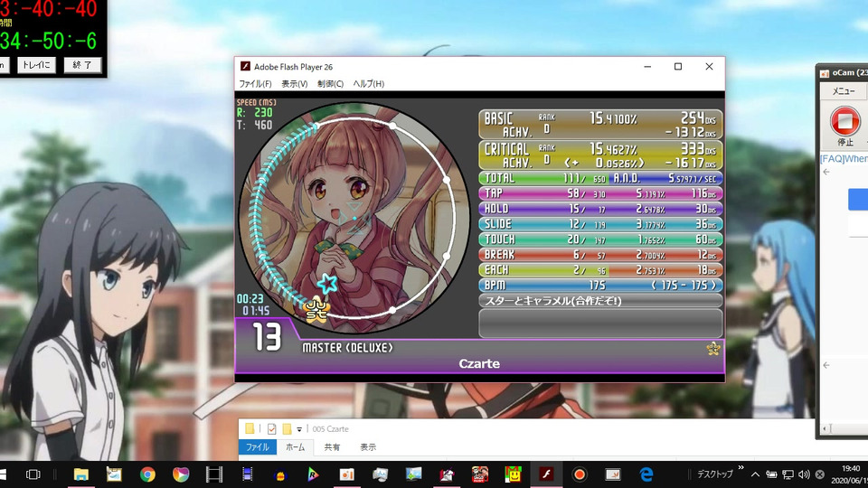The image size is (868, 488).
Task: Click the CRITICAL ACHV. score row
Action: tap(600, 155)
